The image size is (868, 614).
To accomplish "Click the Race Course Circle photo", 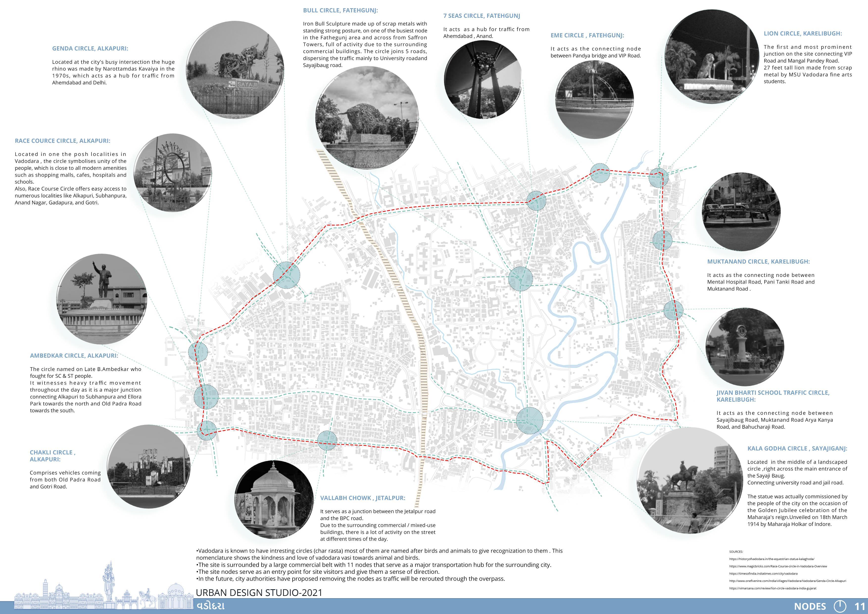I will tap(172, 173).
